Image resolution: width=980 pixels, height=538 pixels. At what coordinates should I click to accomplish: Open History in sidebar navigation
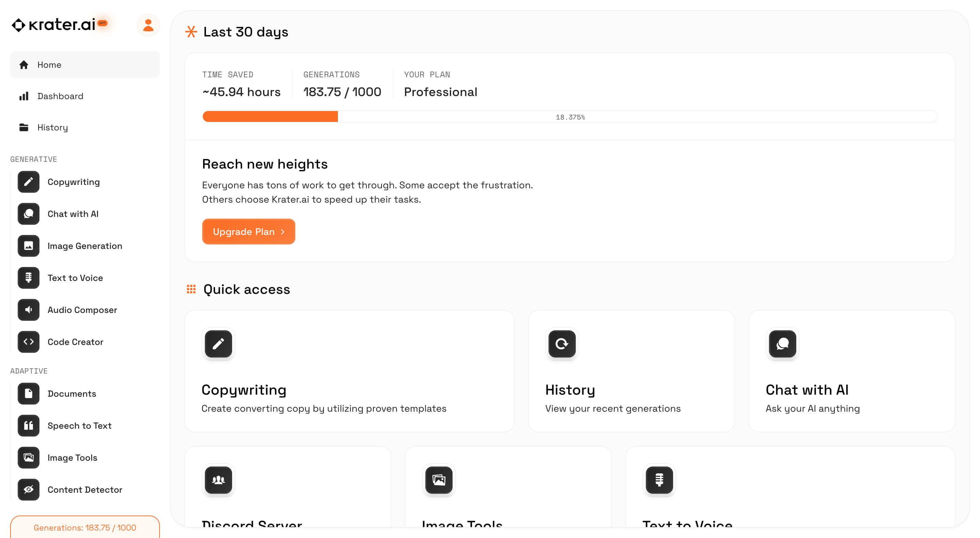click(x=52, y=128)
